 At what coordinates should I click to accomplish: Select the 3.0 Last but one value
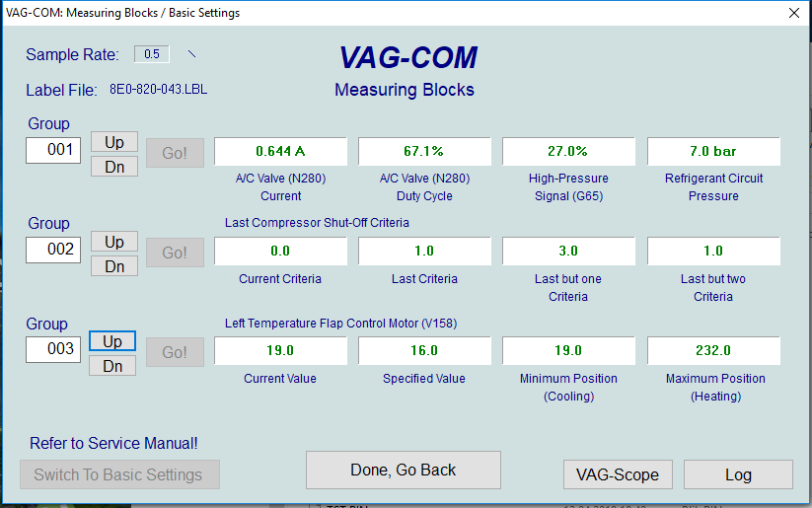click(x=568, y=251)
